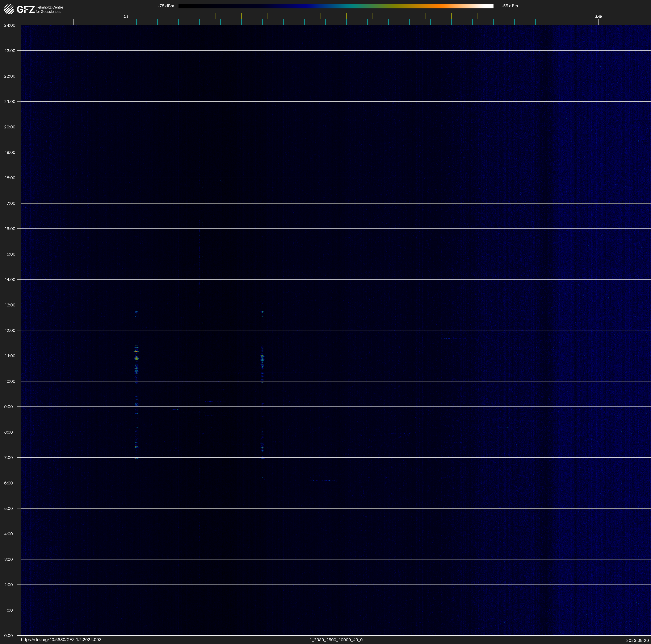Viewport: 651px width, 644px height.
Task: Click the 3:00 time axis label
Action: tap(8, 559)
